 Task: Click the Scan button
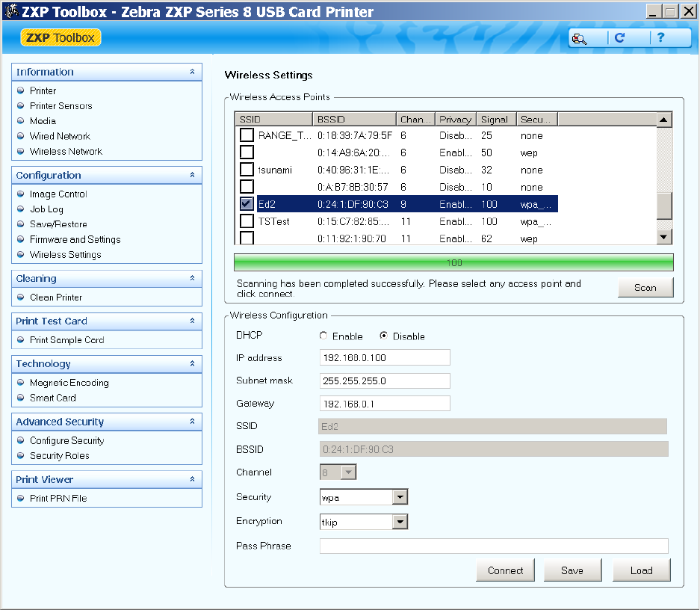[x=645, y=288]
